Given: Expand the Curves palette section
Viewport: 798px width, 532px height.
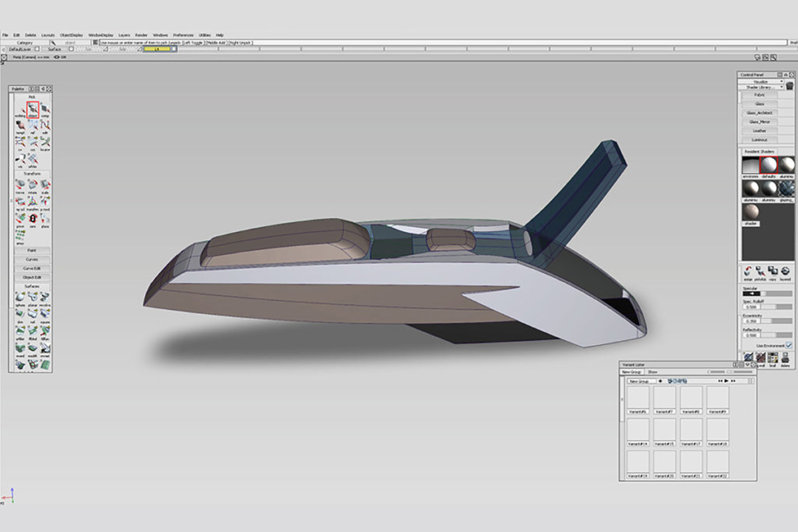Looking at the screenshot, I should point(31,259).
